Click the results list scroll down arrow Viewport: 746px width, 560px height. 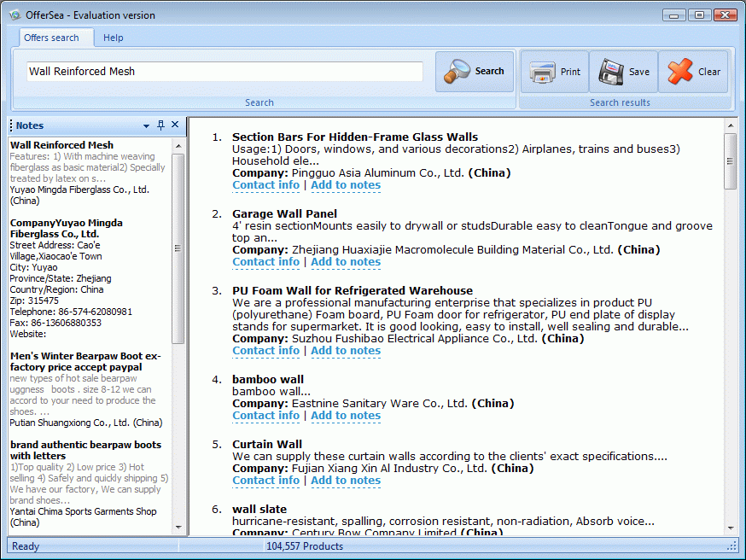(x=730, y=529)
